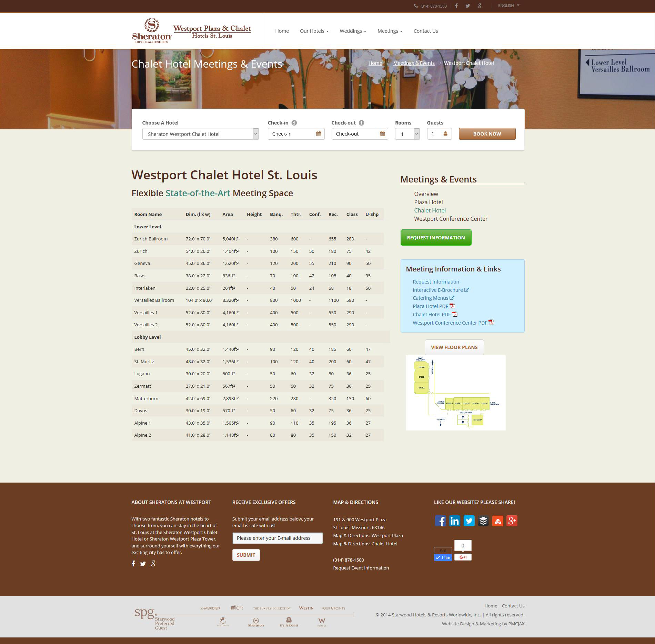Click the floor plan thumbnail image
Viewport: 655px width, 644px height.
point(455,393)
